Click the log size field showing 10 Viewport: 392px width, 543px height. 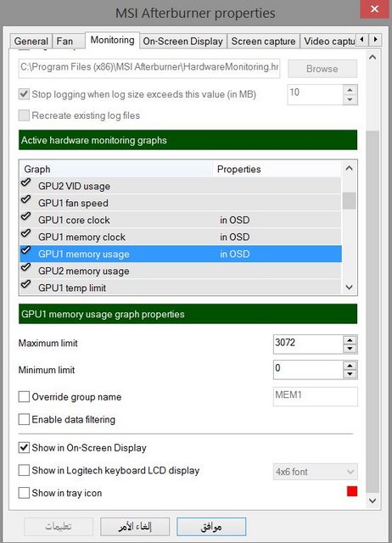tap(315, 94)
